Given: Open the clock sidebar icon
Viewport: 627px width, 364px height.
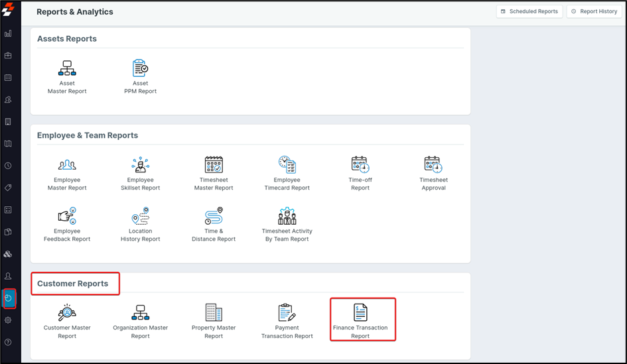Looking at the screenshot, I should tap(8, 165).
